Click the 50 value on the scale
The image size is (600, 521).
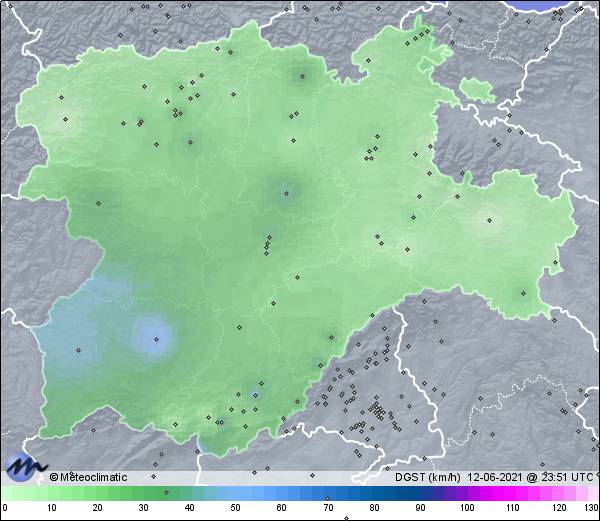[235, 508]
